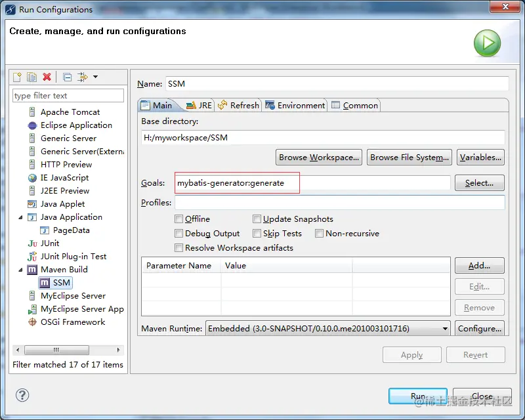Click the Add parameter button
This screenshot has height=420, width=525.
(x=480, y=266)
